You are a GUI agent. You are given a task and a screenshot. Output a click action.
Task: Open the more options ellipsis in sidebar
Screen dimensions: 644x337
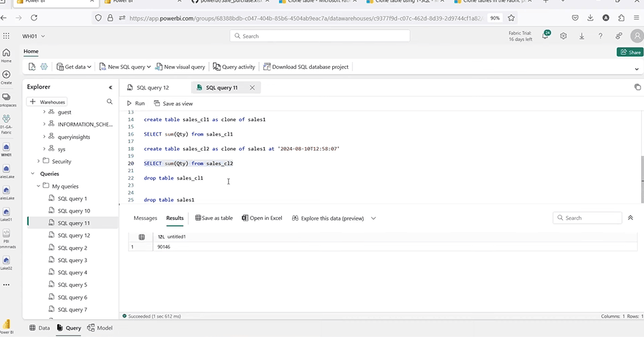[6, 285]
